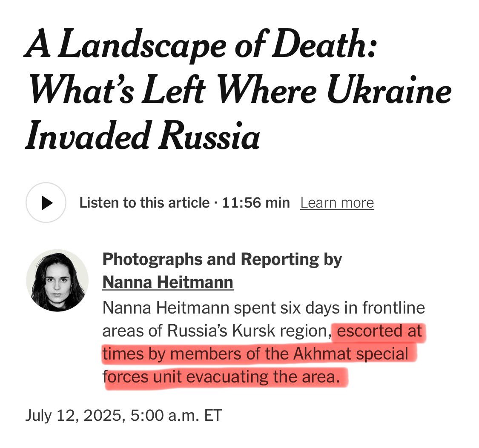Play the article audio

(46, 203)
